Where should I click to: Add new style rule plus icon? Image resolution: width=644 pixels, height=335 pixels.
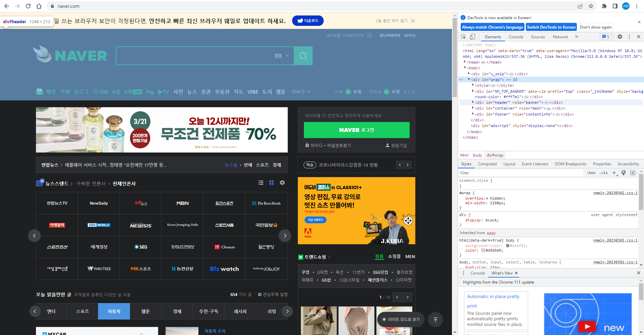coord(614,173)
